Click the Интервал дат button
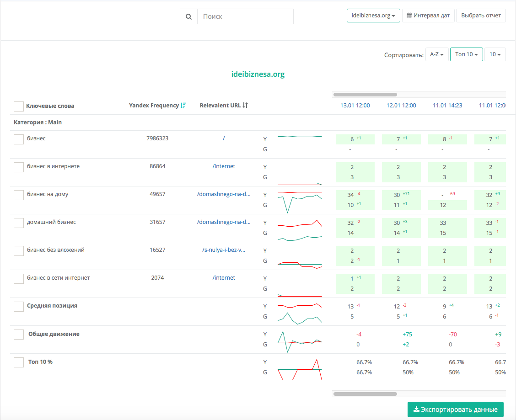Image resolution: width=516 pixels, height=420 pixels. 428,16
